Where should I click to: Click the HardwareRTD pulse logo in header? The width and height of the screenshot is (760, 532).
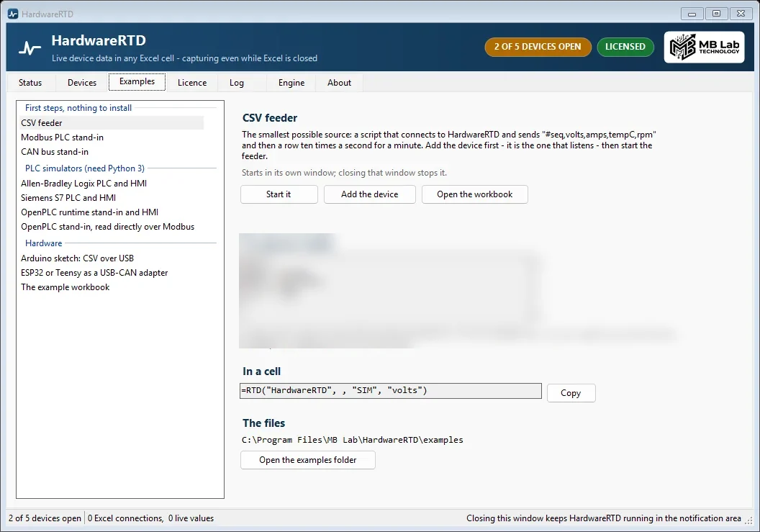tap(30, 48)
